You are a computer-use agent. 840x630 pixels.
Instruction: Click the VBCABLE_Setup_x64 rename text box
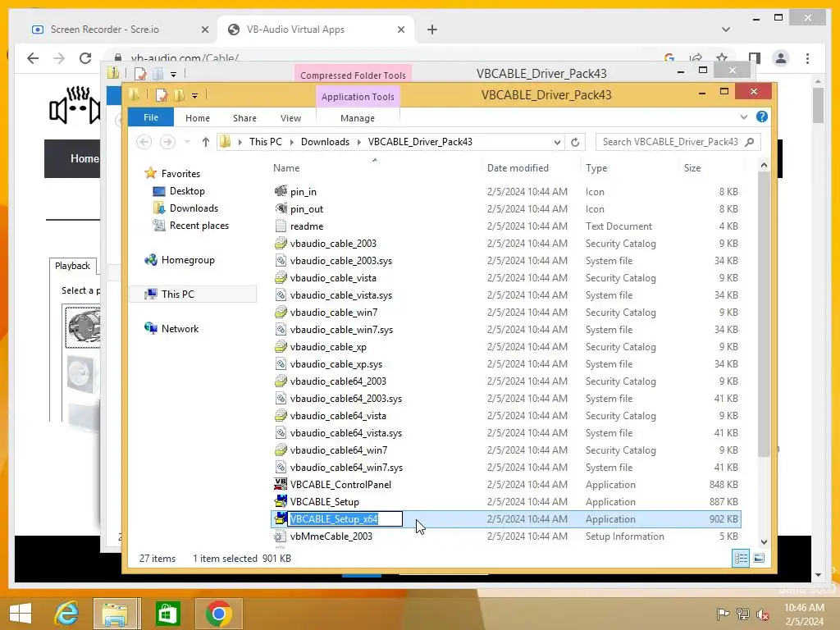[x=345, y=518]
